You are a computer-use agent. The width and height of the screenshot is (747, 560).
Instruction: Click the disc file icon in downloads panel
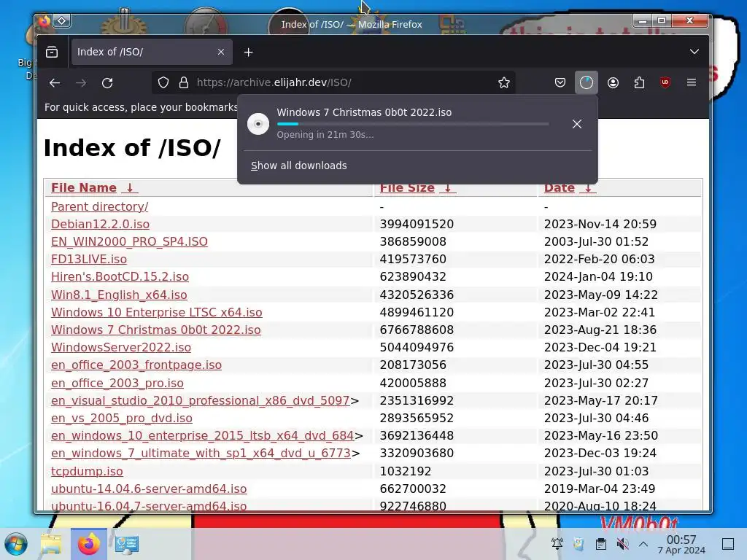[258, 124]
